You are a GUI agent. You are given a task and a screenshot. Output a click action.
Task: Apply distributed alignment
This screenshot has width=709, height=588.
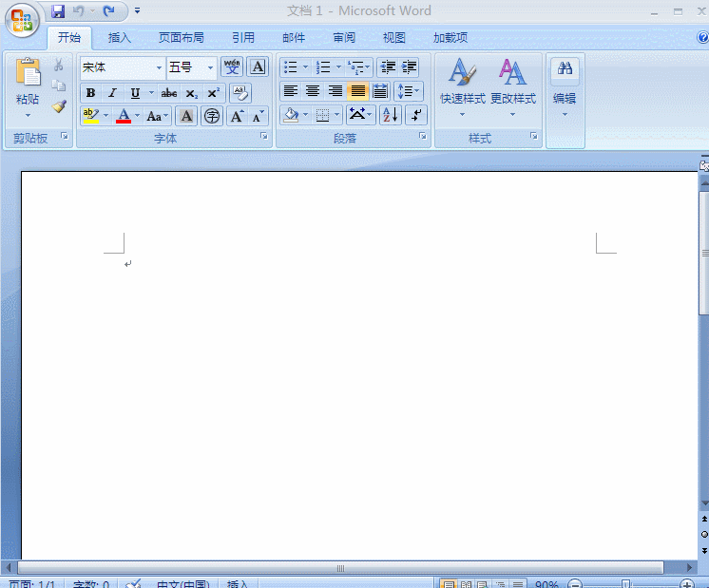(x=380, y=91)
